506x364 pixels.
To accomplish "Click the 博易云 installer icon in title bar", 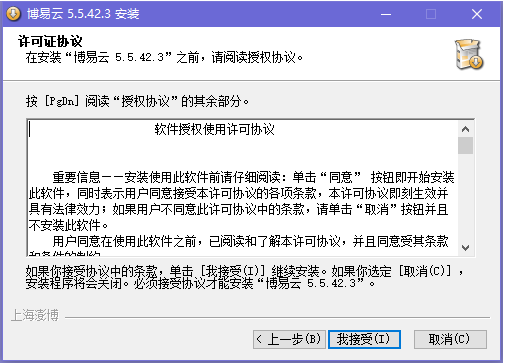I will 13,14.
